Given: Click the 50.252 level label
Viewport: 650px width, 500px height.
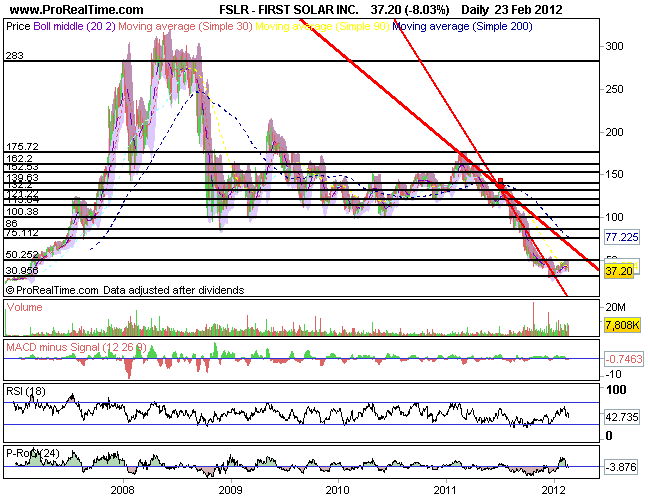Looking at the screenshot, I should (22, 255).
